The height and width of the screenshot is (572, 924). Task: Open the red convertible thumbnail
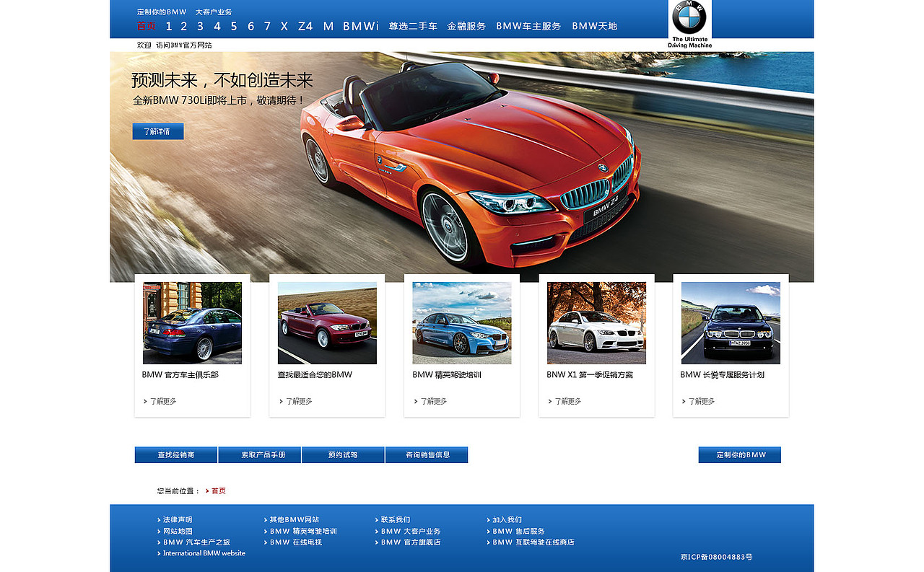pos(327,322)
